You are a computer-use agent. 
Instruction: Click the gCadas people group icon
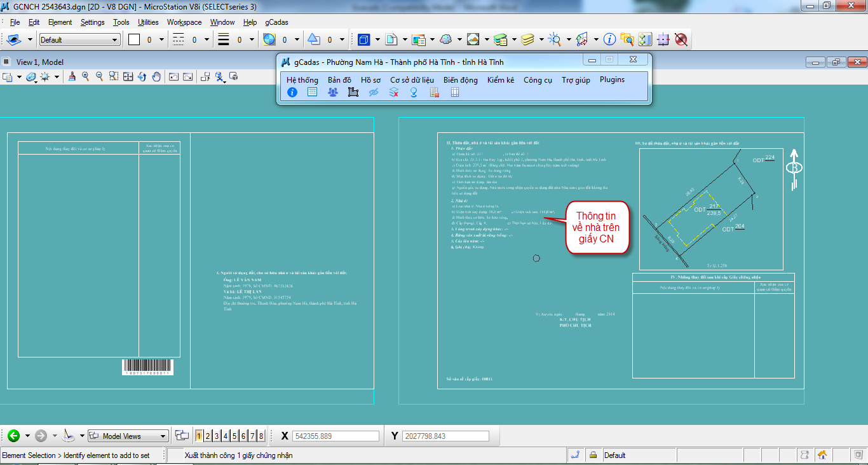(332, 92)
